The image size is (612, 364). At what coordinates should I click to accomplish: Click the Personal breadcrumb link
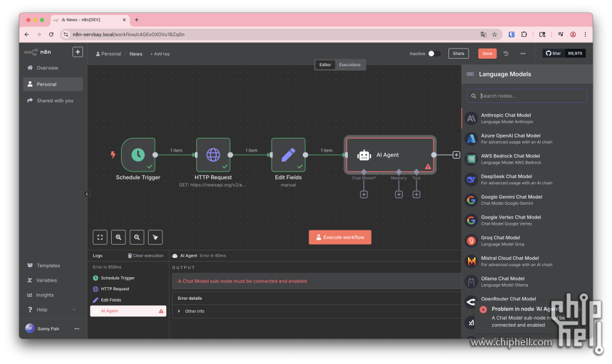[x=109, y=54]
